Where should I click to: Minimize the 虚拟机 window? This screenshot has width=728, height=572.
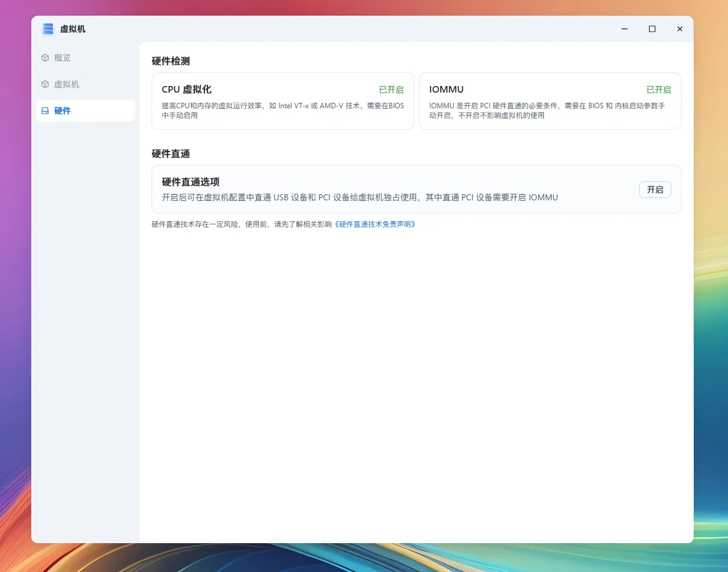(625, 29)
